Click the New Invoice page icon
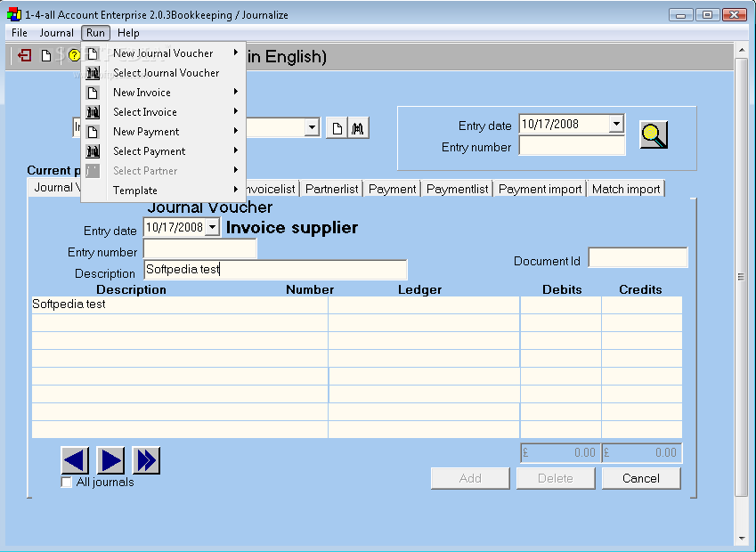Screen dimensions: 756x552 (x=93, y=93)
